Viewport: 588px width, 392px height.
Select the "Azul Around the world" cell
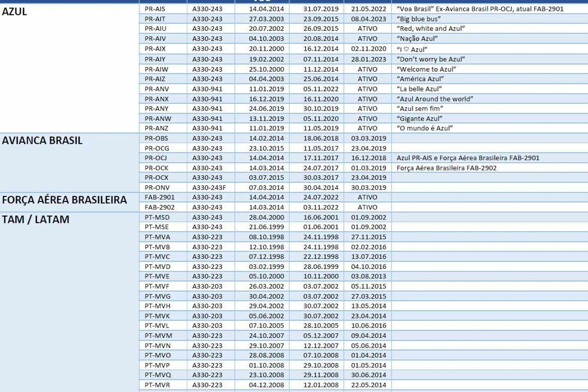pos(490,99)
